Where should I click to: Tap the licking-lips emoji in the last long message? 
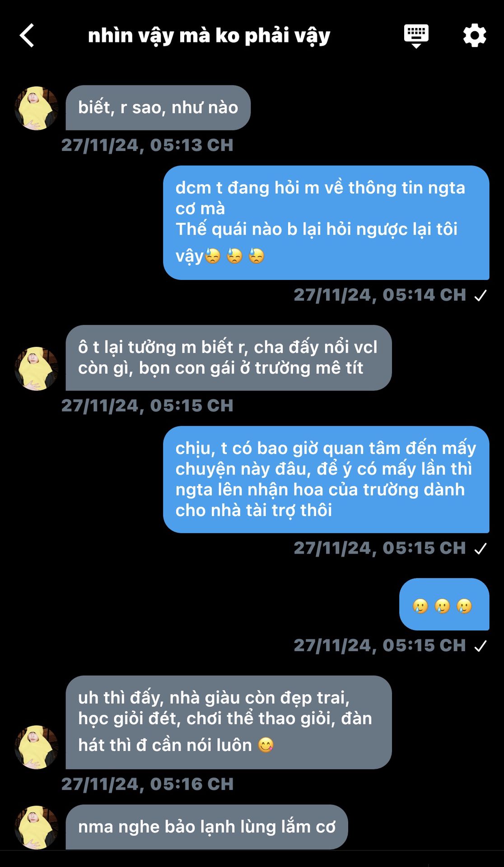coord(266,745)
